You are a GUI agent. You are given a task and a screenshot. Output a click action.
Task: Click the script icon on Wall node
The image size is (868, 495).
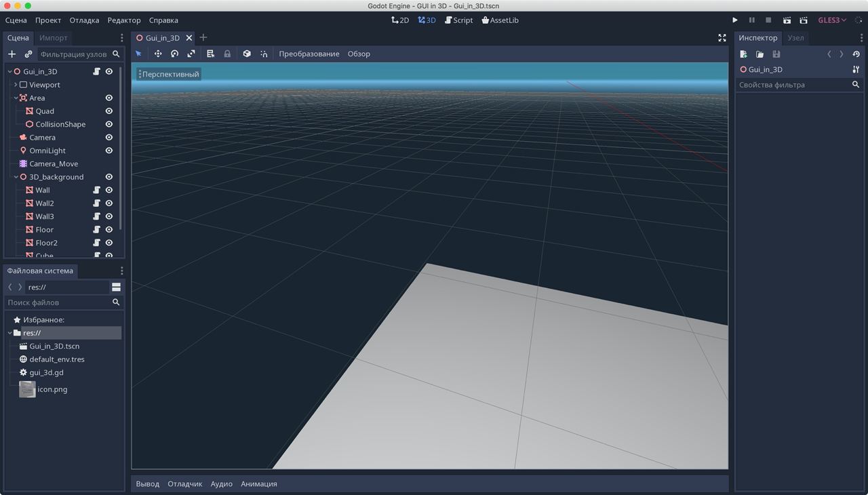[96, 190]
